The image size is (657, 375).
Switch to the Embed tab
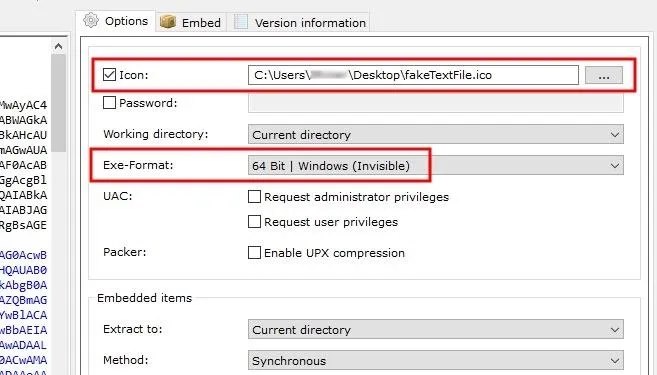pyautogui.click(x=191, y=22)
